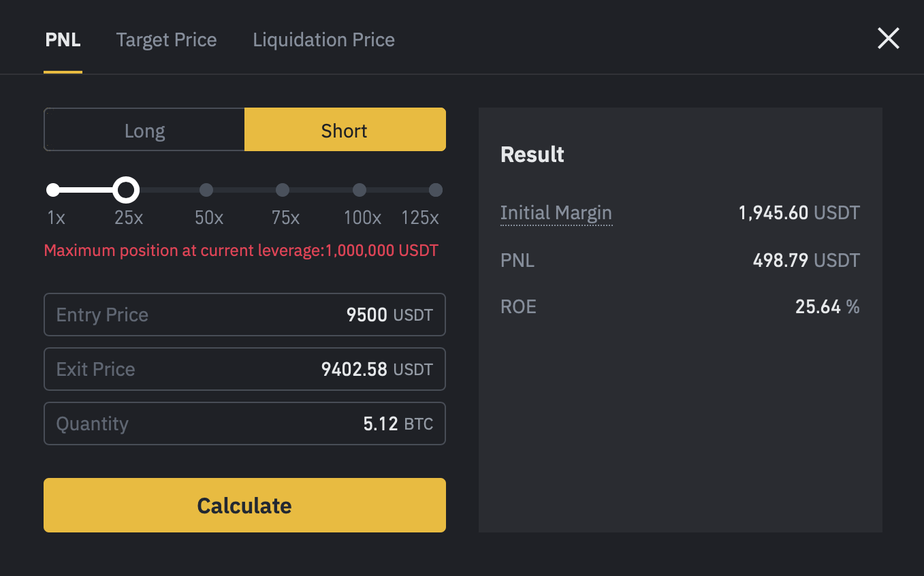This screenshot has width=924, height=576.
Task: Click the Initial Margin underlined label
Action: pos(556,213)
